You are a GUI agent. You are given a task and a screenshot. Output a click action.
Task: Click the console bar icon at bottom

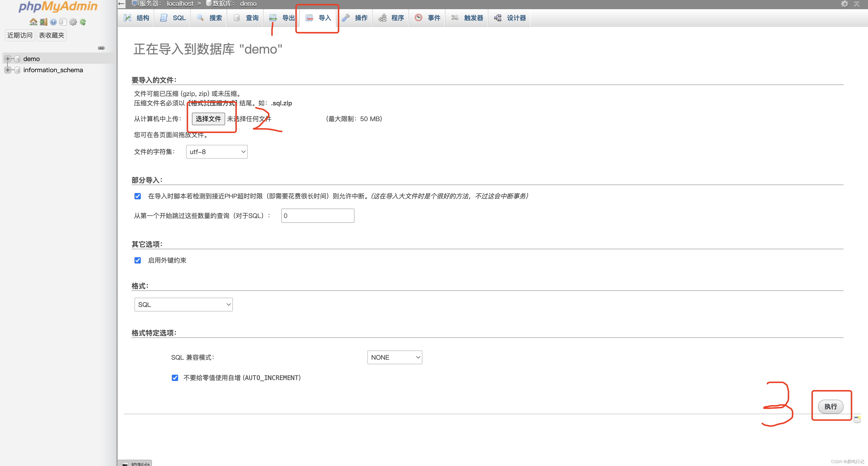click(x=125, y=464)
